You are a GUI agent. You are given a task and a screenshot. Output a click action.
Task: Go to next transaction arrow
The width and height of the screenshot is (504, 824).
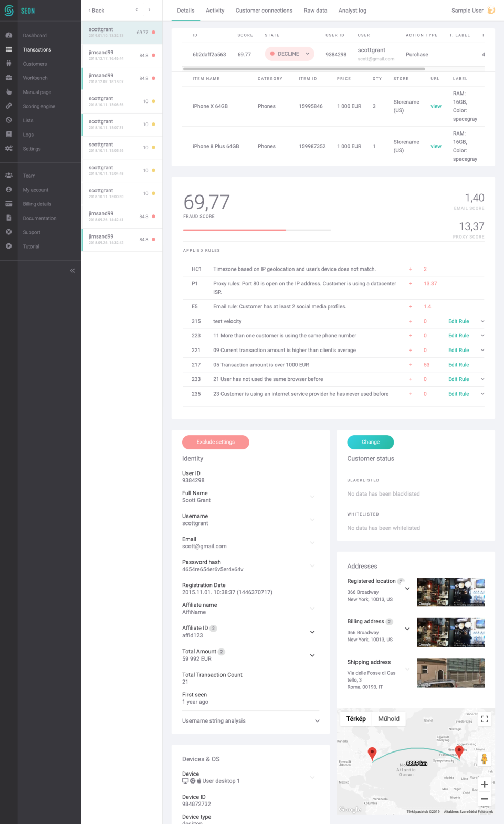click(x=149, y=10)
